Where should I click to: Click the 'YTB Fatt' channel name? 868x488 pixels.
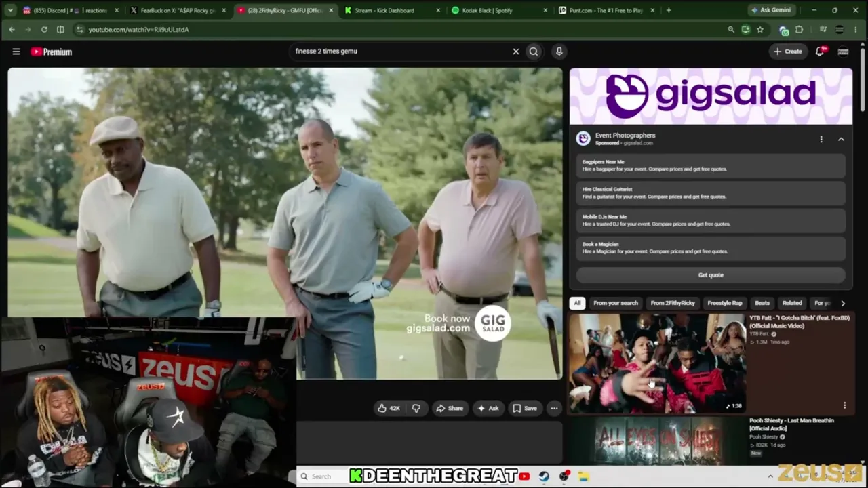pyautogui.click(x=758, y=334)
